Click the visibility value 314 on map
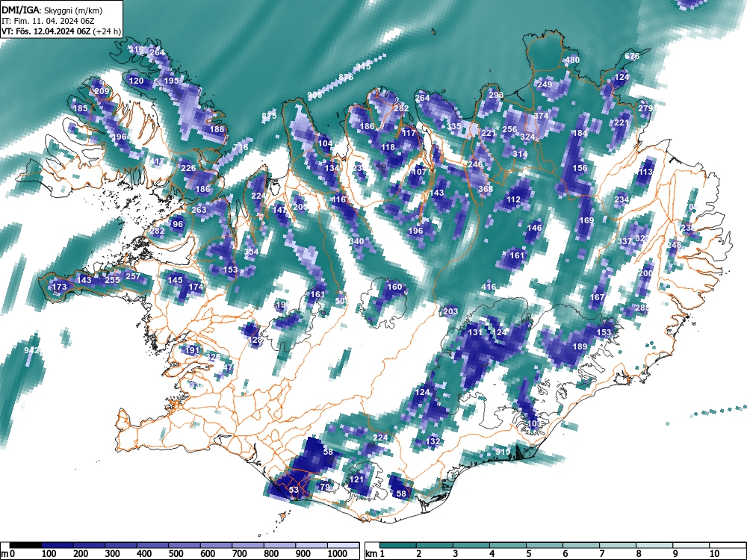 pyautogui.click(x=520, y=154)
